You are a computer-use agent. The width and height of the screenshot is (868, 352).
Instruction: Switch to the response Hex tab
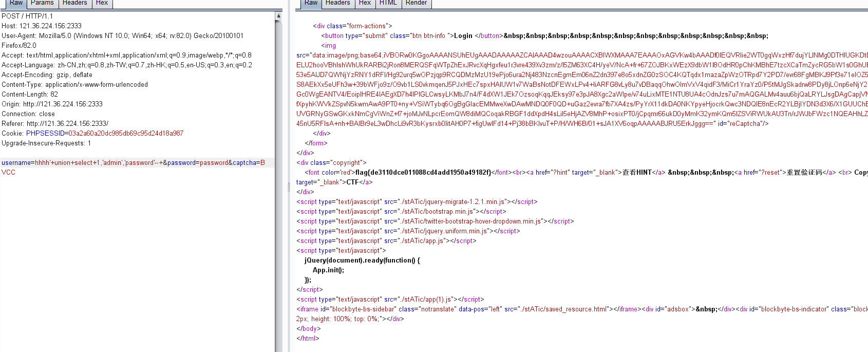tap(365, 3)
